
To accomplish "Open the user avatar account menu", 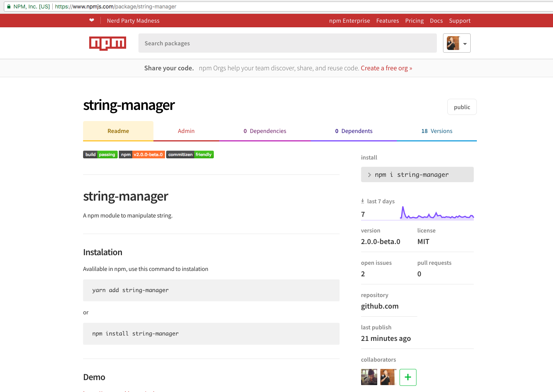I will click(457, 43).
